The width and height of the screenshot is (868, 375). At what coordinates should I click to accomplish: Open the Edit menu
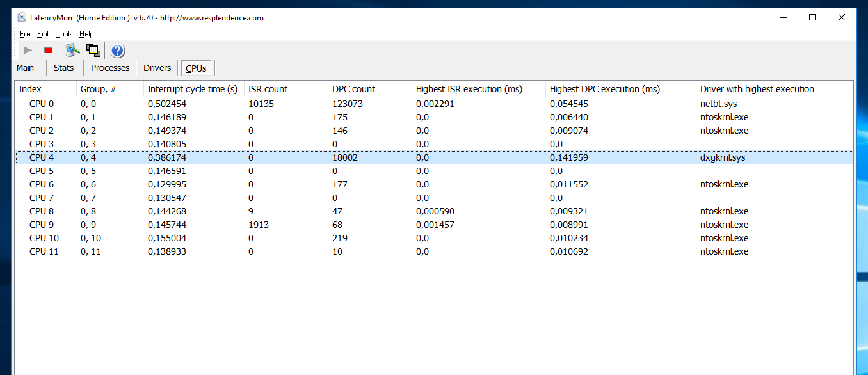click(43, 34)
